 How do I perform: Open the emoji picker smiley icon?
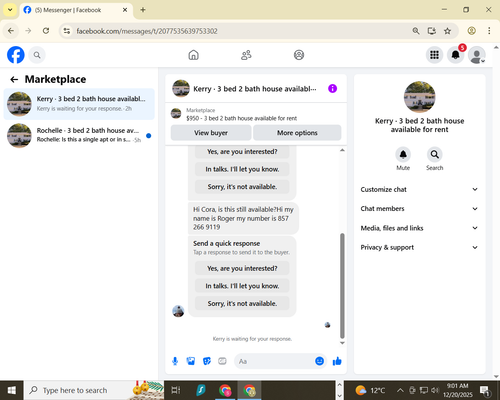319,361
